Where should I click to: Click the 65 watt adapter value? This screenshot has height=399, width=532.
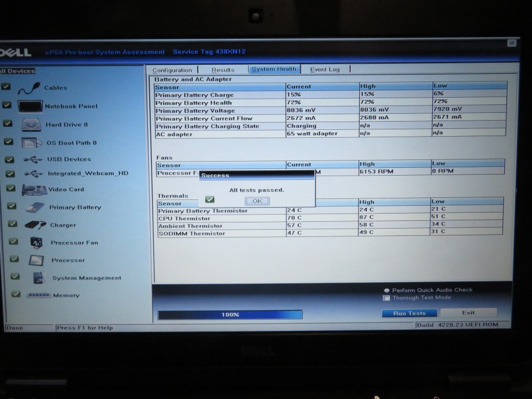[312, 134]
